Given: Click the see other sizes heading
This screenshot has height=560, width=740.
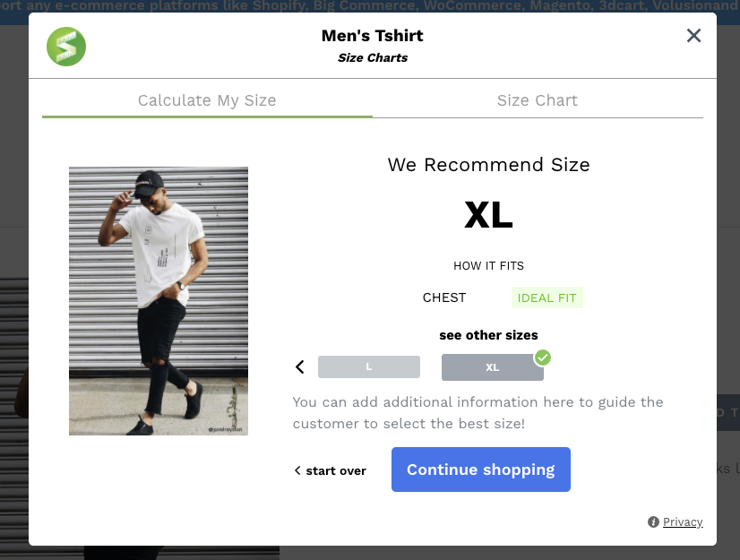Looking at the screenshot, I should [x=488, y=335].
